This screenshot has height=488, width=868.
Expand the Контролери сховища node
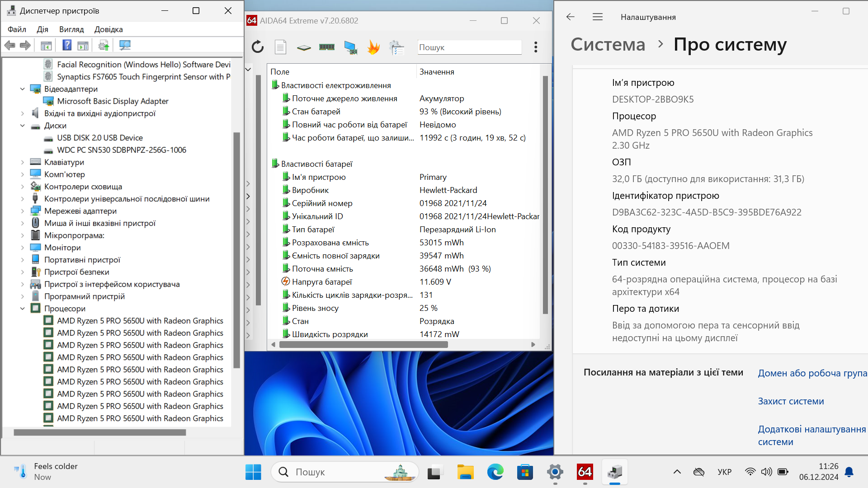23,187
